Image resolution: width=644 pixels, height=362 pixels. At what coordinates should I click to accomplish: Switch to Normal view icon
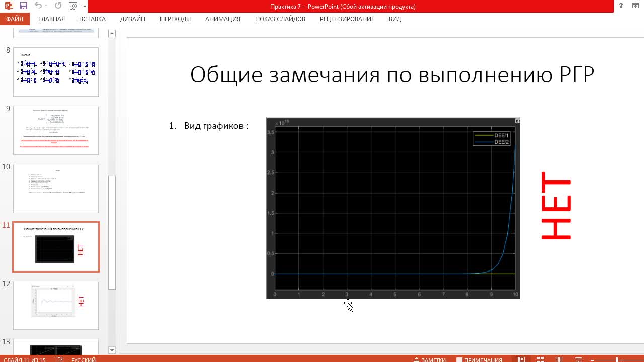point(521,359)
